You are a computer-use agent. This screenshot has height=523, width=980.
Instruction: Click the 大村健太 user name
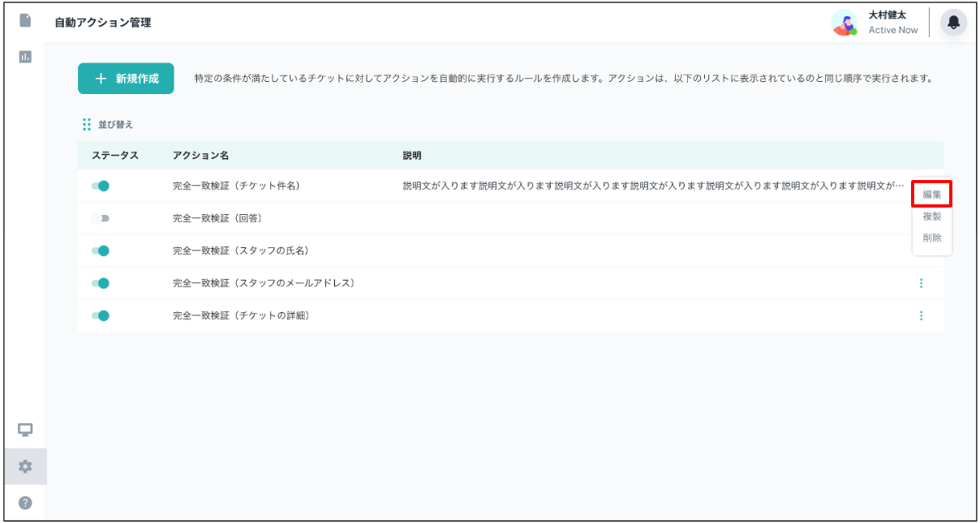[888, 15]
